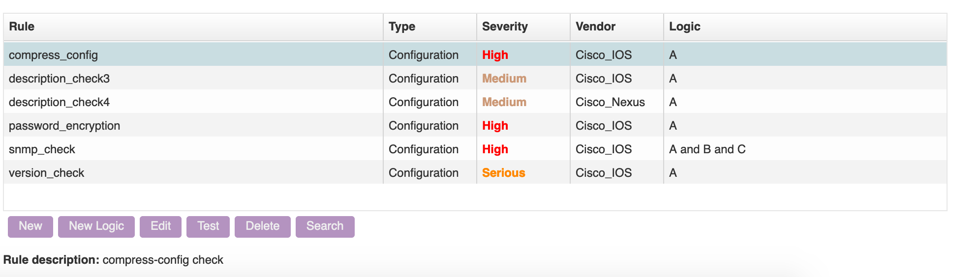Select the version_check rule
The image size is (980, 277).
[x=46, y=173]
